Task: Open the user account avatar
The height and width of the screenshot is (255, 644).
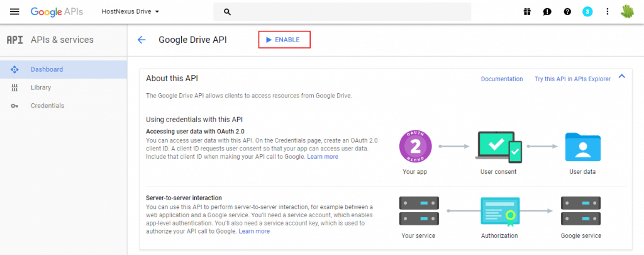Action: coord(627,11)
